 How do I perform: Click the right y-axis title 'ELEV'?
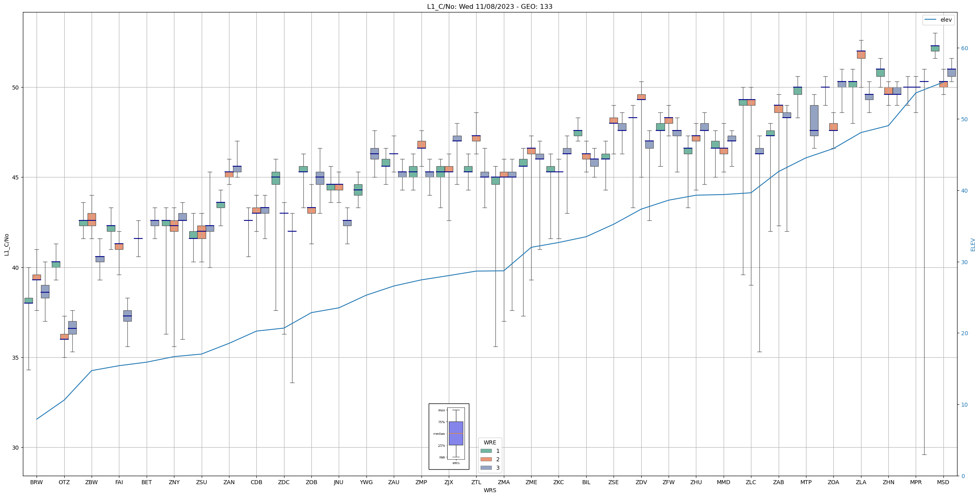[x=973, y=244]
